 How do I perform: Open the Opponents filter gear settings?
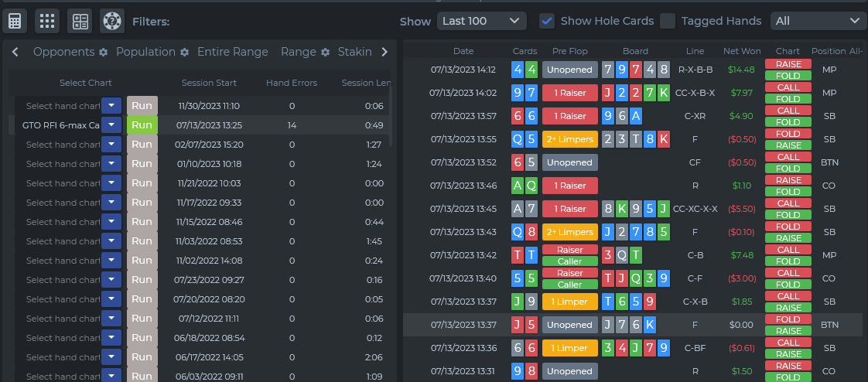(104, 52)
